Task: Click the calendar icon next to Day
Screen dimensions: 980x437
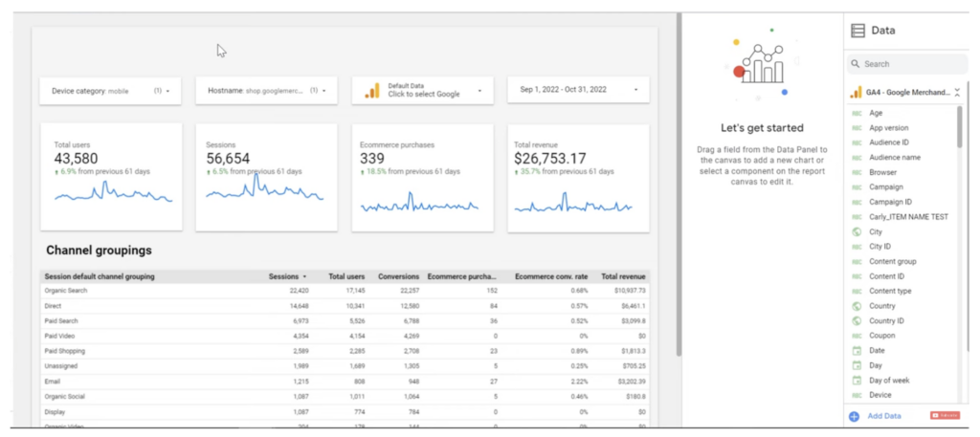Action: click(857, 365)
